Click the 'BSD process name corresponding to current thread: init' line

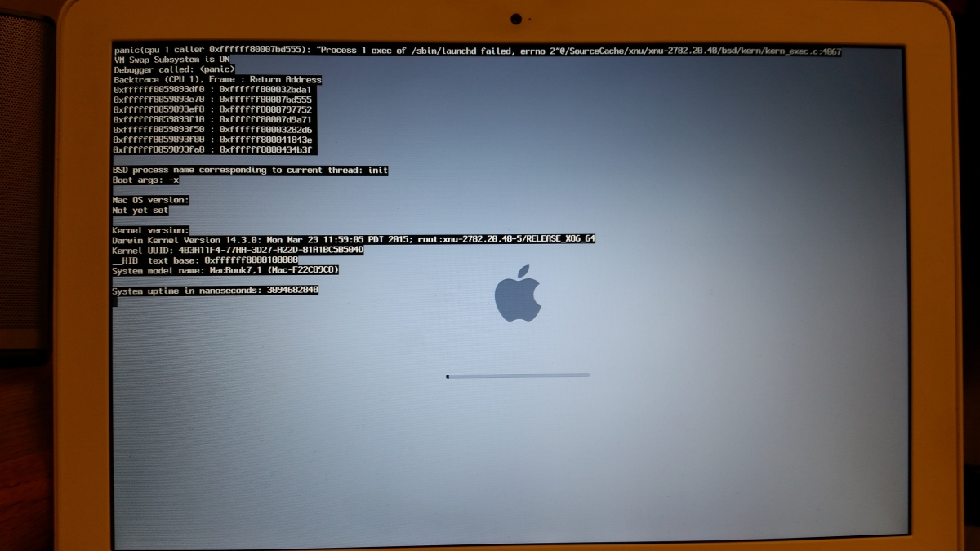pos(250,170)
